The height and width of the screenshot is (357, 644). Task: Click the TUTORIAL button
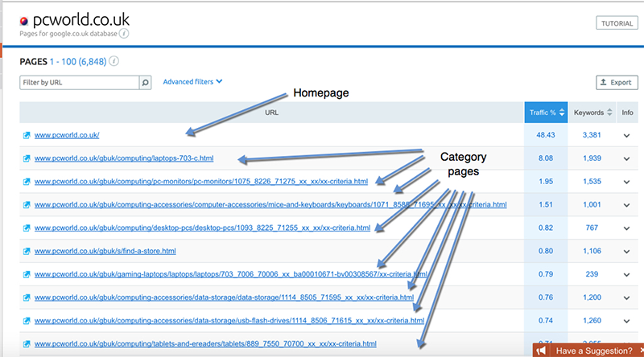[617, 23]
